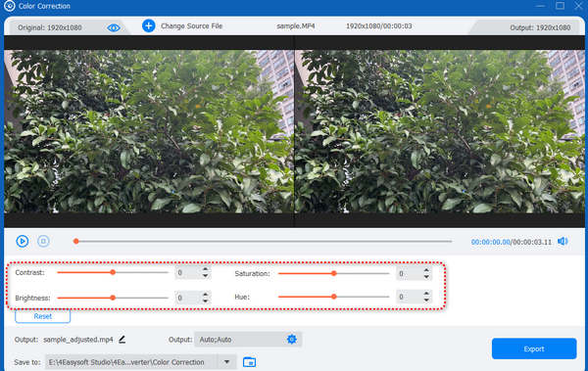588x371 pixels.
Task: Decrease the Hue value with the down arrow
Action: [x=426, y=300]
